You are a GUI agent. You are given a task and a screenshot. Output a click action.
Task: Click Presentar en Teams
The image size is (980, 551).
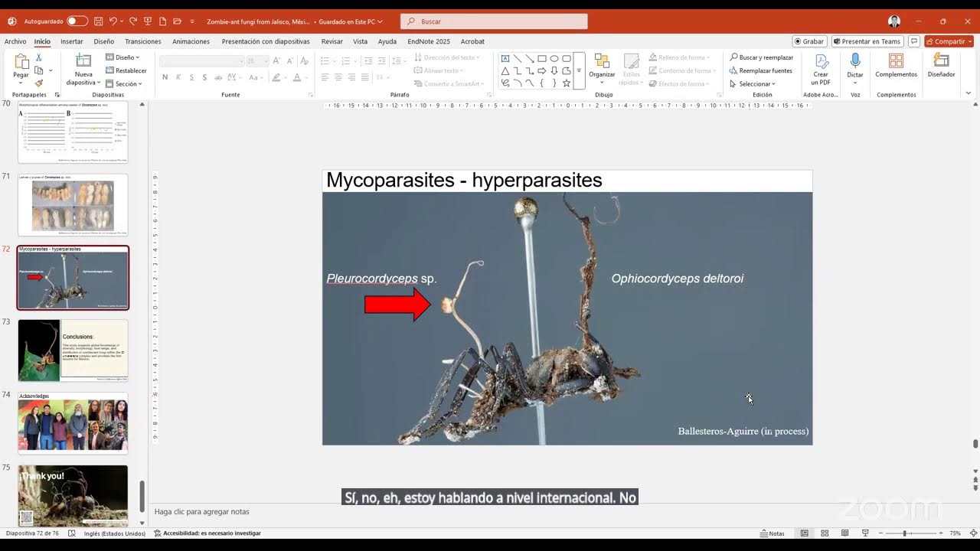(x=867, y=41)
